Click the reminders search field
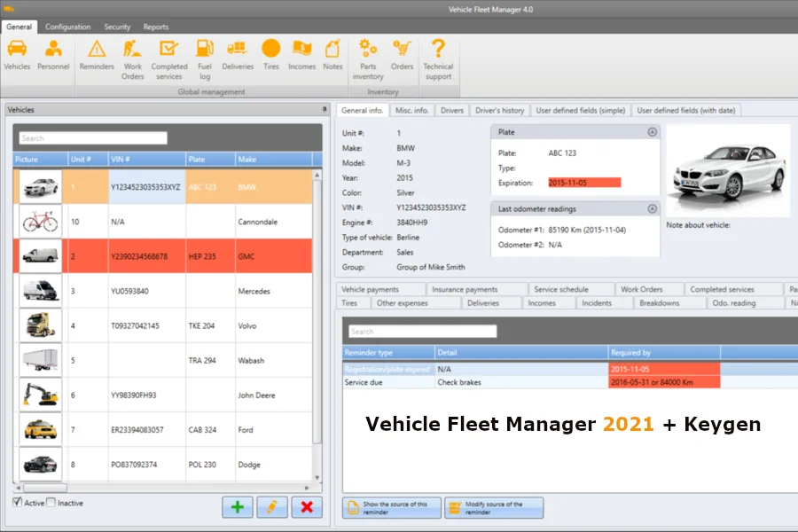The image size is (798, 532). (x=422, y=332)
